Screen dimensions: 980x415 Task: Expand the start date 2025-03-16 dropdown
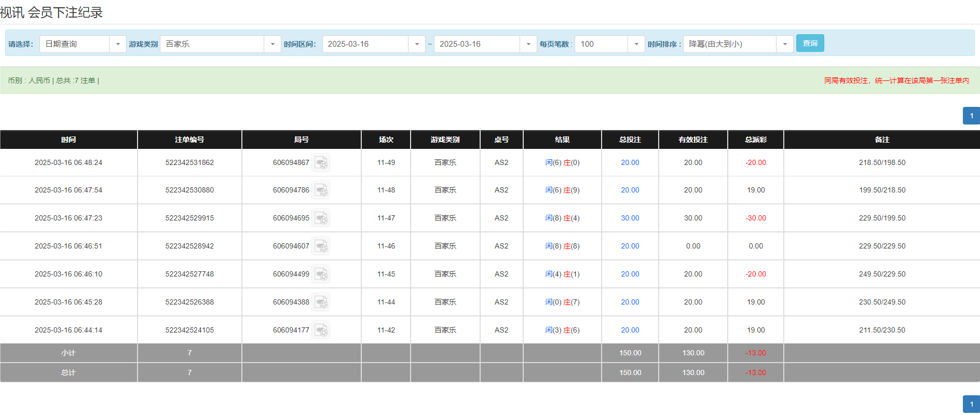tap(417, 44)
